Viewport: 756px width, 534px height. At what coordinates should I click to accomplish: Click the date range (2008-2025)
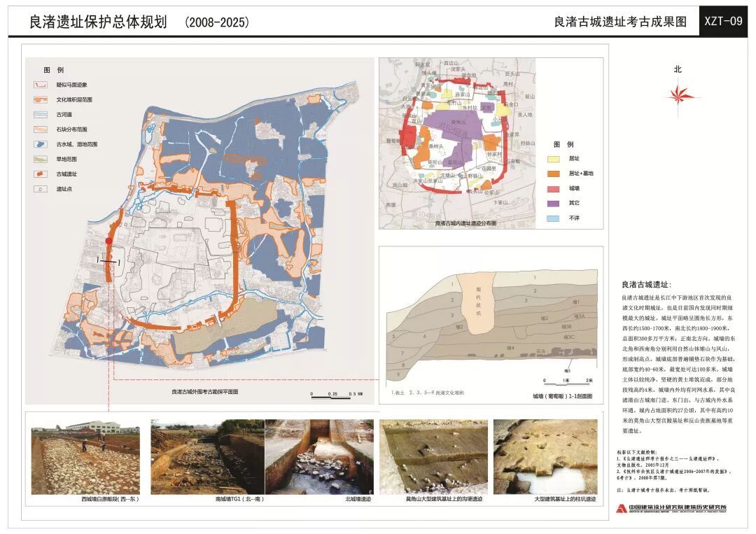point(217,22)
